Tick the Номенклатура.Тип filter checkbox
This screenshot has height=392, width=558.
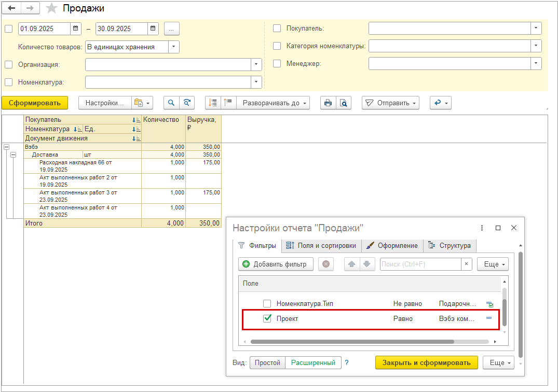tap(267, 304)
